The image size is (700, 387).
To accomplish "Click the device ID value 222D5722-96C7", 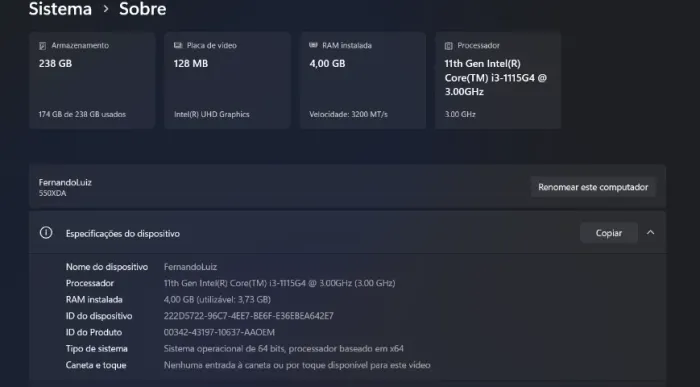I will [x=249, y=316].
